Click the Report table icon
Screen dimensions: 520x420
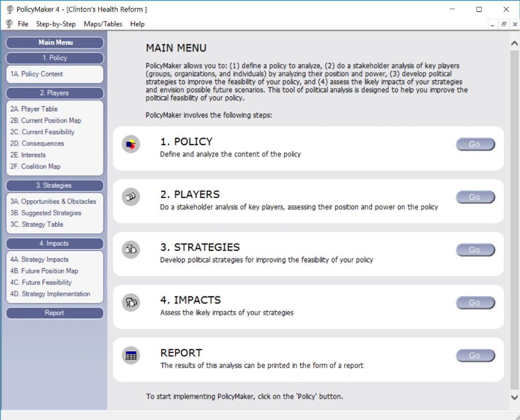(131, 355)
